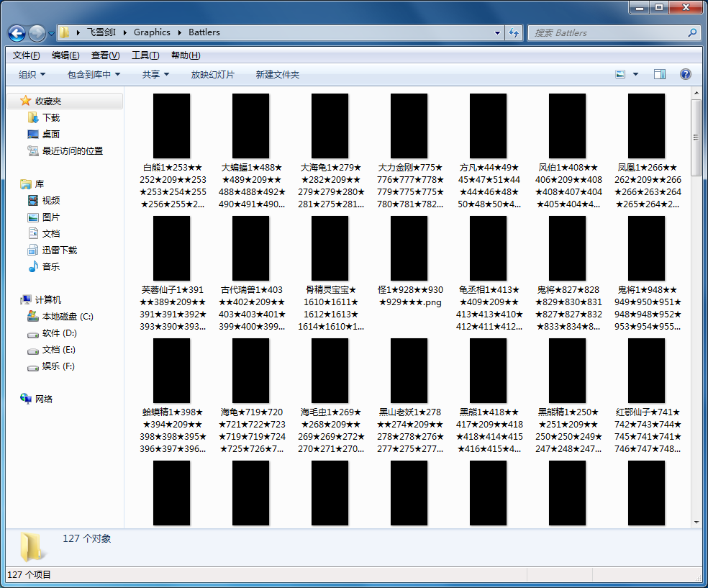Open 本地磁盘 (C:) drive

(68, 317)
